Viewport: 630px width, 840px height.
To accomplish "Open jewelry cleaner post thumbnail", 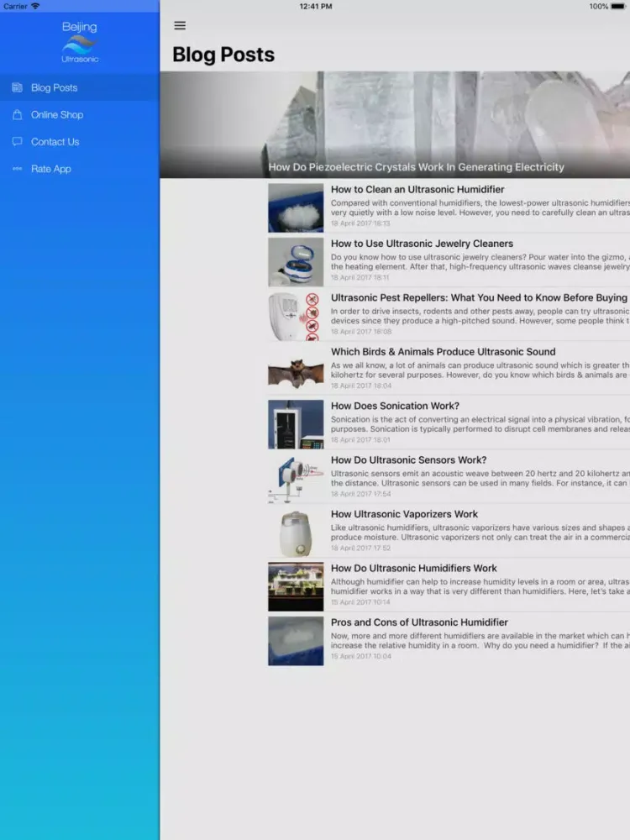I will tap(296, 262).
